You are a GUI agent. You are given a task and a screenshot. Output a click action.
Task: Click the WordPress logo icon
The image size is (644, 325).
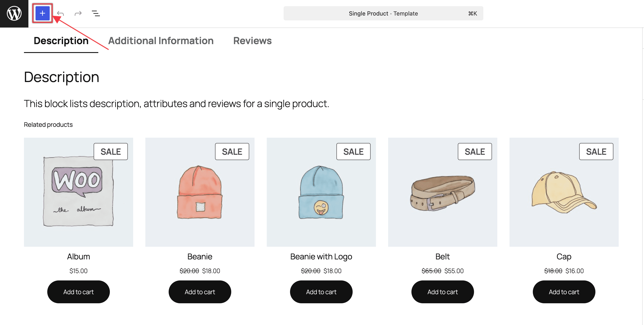coord(14,14)
